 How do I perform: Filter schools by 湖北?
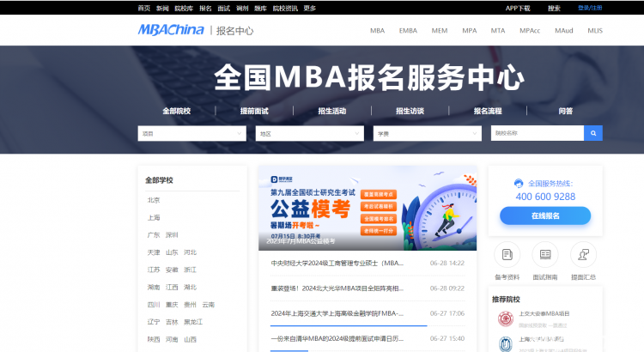pos(190,287)
